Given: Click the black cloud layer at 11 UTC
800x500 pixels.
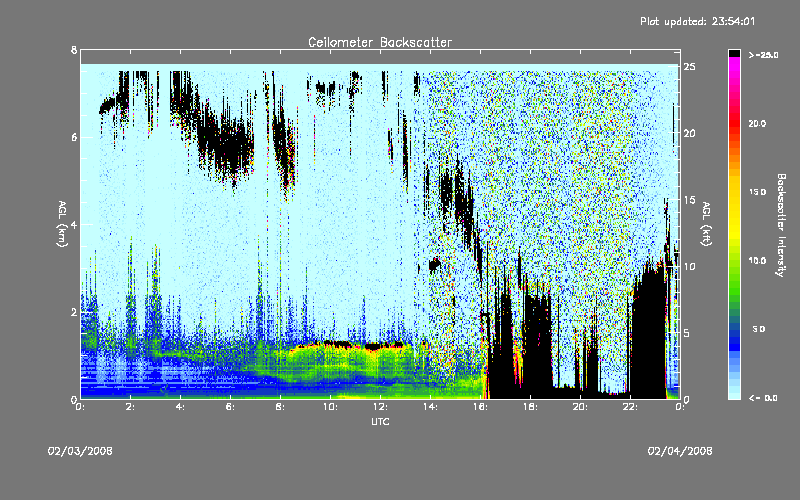Looking at the screenshot, I should 355,345.
